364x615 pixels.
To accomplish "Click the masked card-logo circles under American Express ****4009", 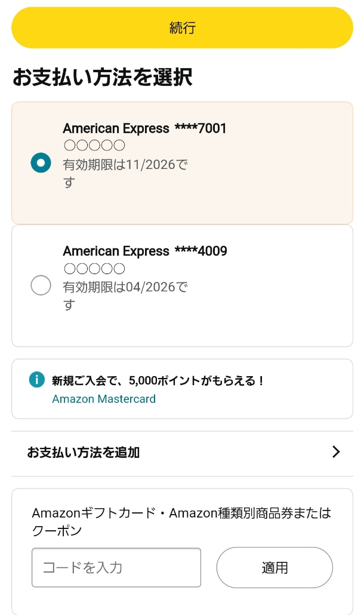I will tap(94, 268).
